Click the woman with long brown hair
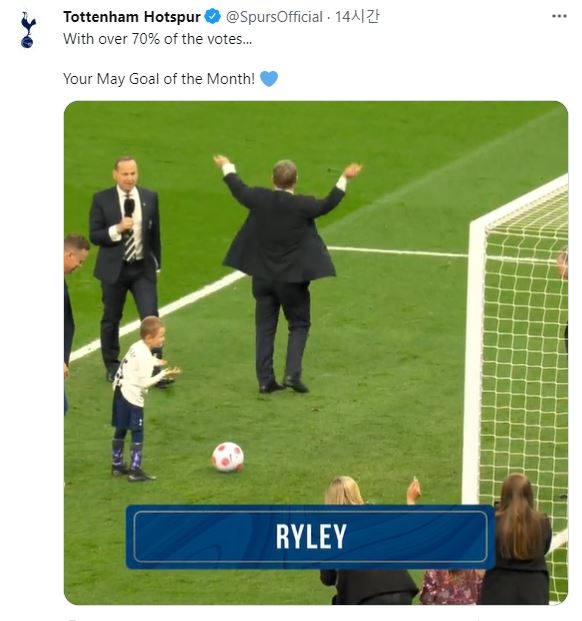The image size is (582, 621). click(x=519, y=539)
